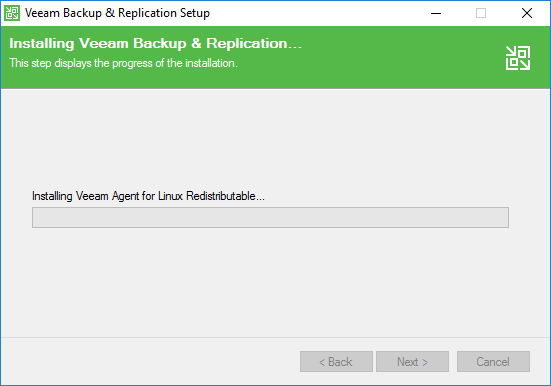
Task: Click the < Back button
Action: tap(336, 361)
